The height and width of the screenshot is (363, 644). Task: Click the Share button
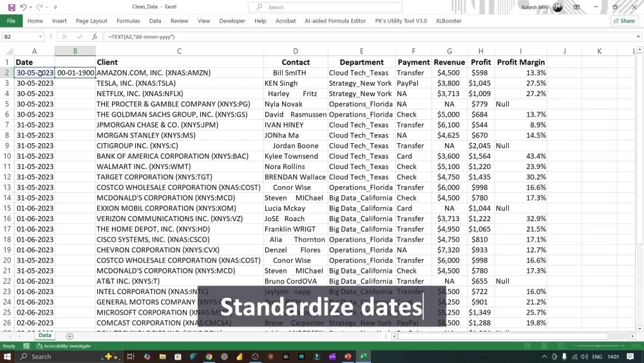coord(624,21)
